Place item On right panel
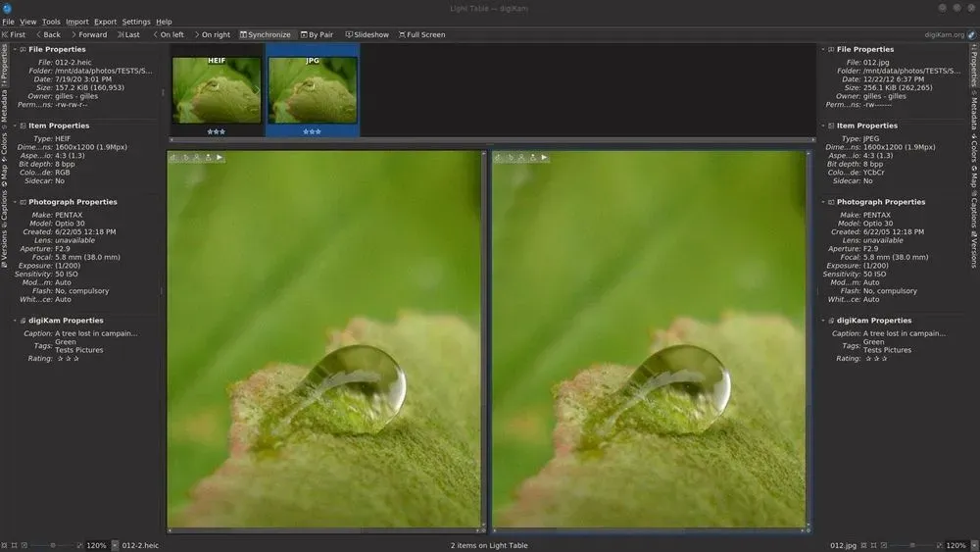This screenshot has height=552, width=980. (212, 35)
